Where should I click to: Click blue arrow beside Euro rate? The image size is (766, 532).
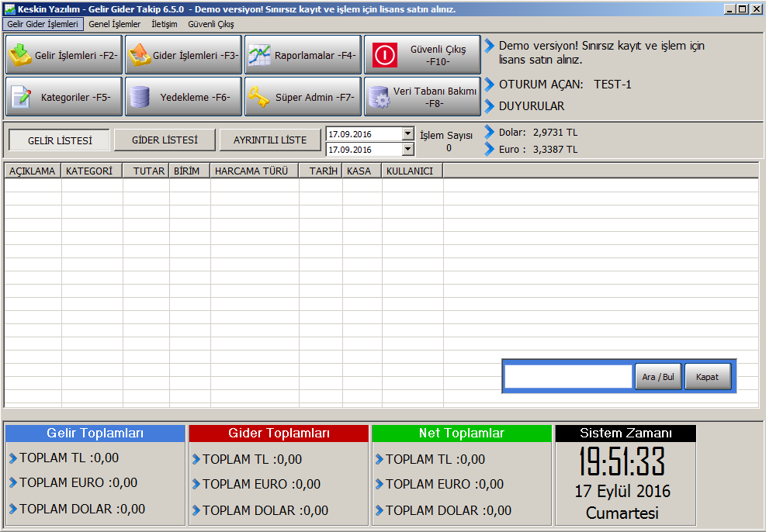pos(490,149)
